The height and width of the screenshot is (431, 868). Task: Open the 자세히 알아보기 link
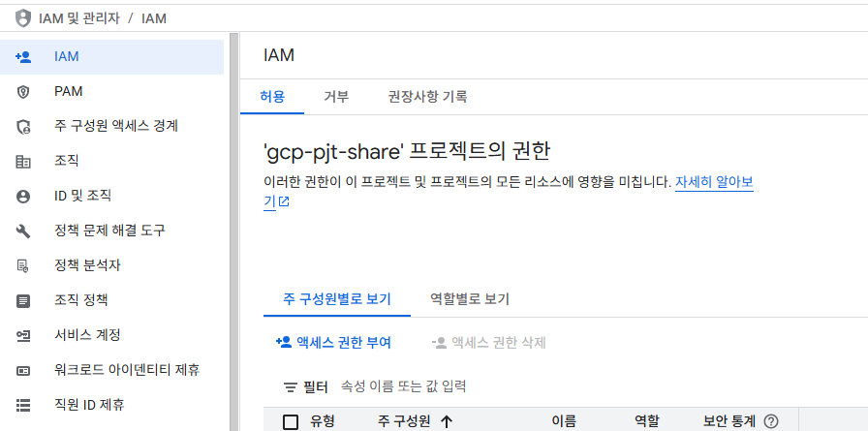pyautogui.click(x=714, y=183)
